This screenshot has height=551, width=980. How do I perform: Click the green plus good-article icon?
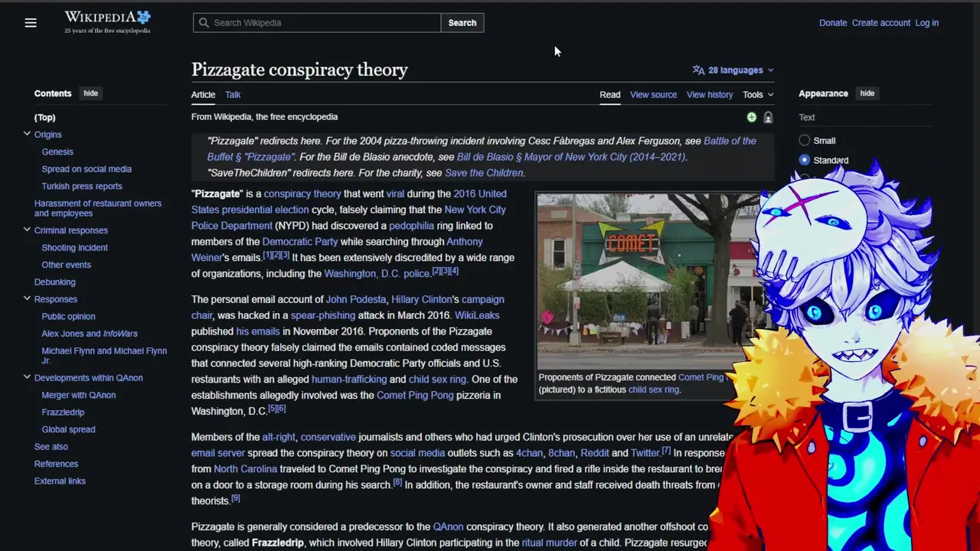click(x=751, y=117)
